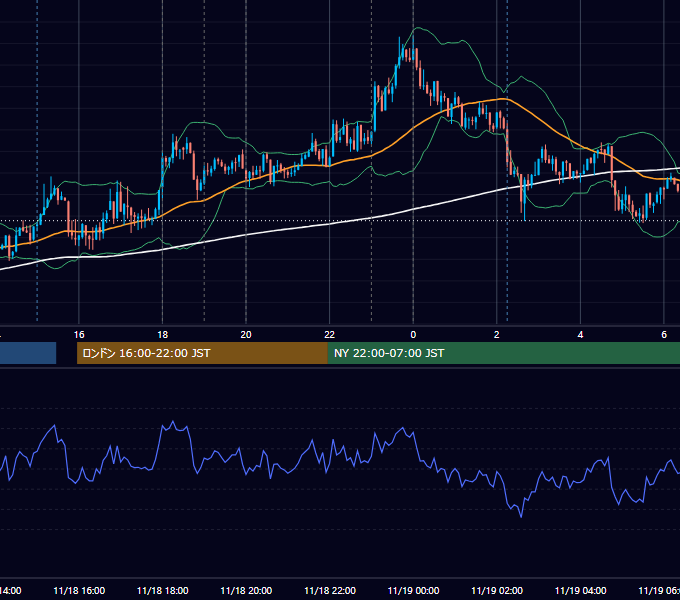Click the 16 hour label on upper axis

tap(79, 335)
